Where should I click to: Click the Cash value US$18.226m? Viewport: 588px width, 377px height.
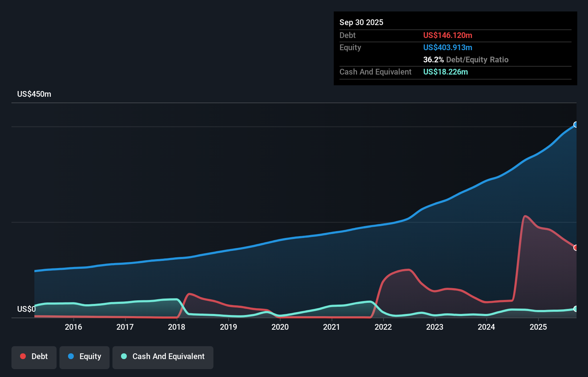tap(445, 72)
